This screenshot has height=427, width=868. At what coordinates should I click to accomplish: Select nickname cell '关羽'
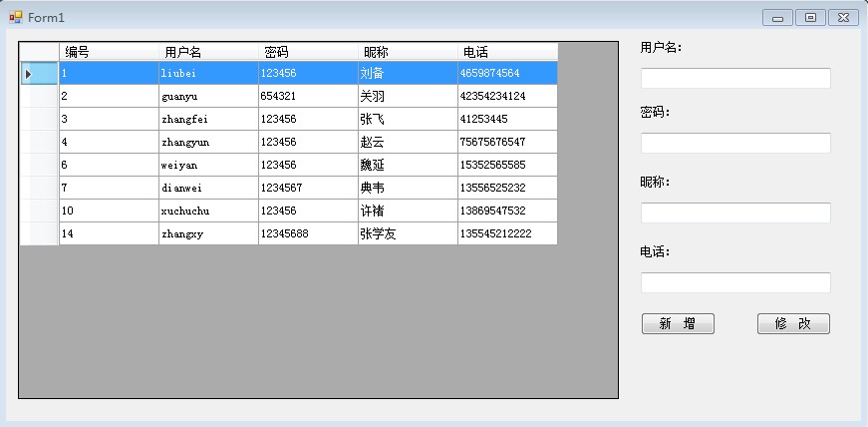408,96
